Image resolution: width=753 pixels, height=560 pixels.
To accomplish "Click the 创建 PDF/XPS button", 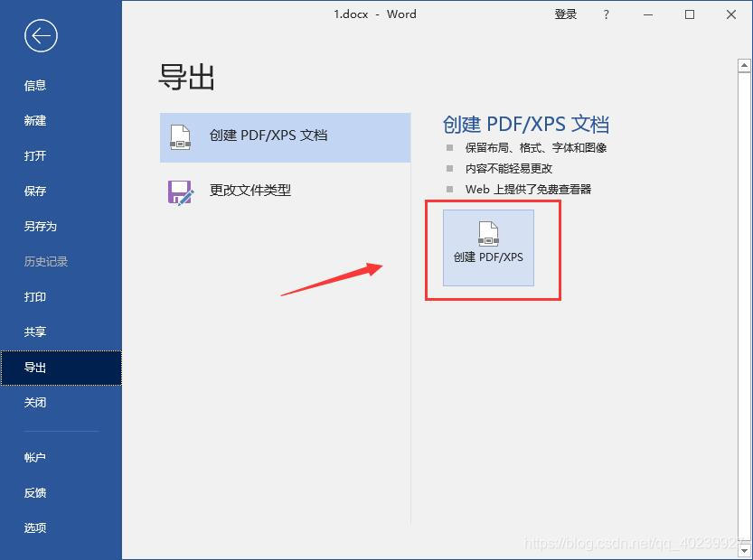I will click(488, 247).
